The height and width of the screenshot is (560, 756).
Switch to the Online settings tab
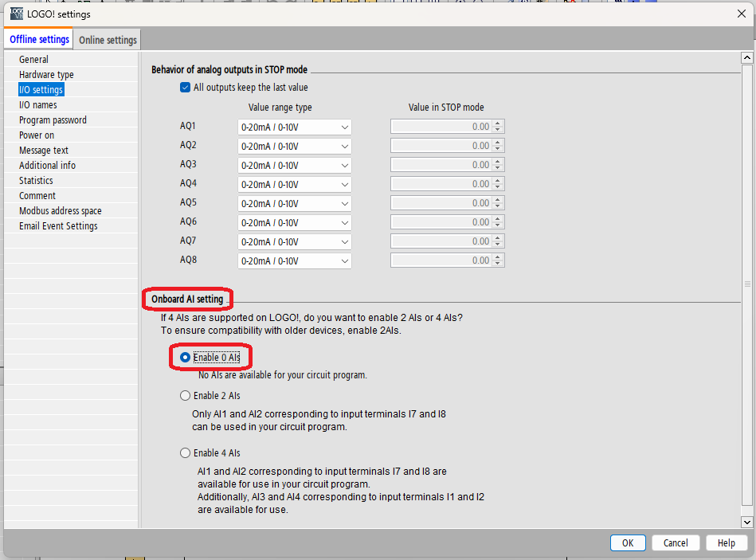click(x=108, y=40)
